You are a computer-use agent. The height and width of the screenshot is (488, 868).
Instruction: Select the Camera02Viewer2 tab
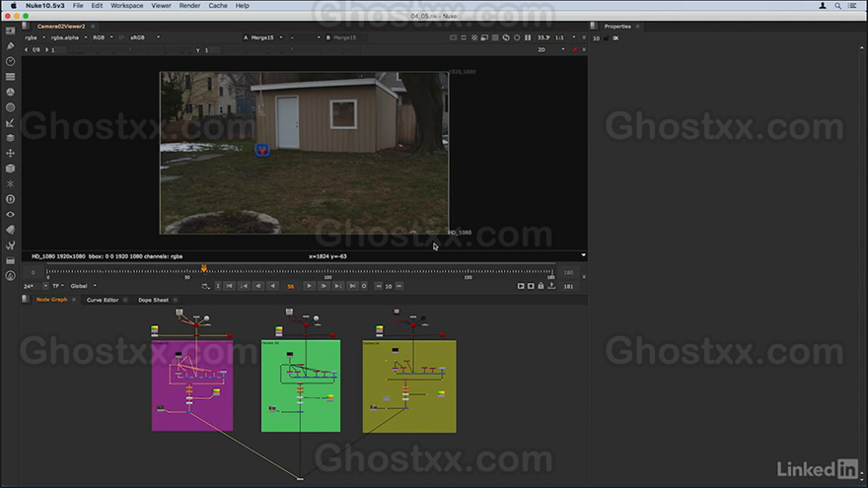(61, 26)
